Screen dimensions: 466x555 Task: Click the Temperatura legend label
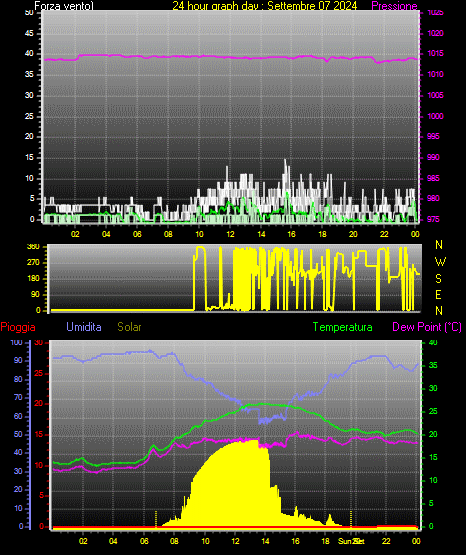342,327
